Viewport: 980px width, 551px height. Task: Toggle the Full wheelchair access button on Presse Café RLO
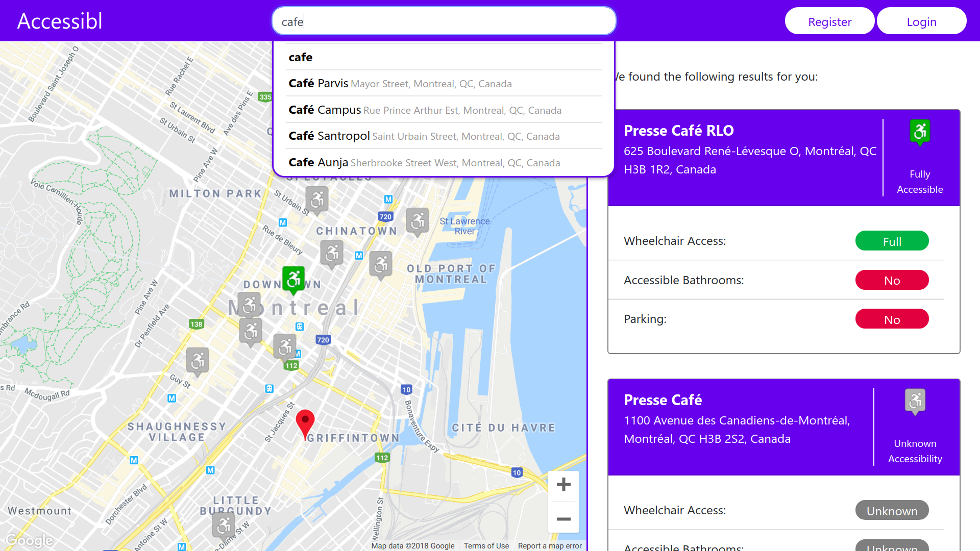892,241
